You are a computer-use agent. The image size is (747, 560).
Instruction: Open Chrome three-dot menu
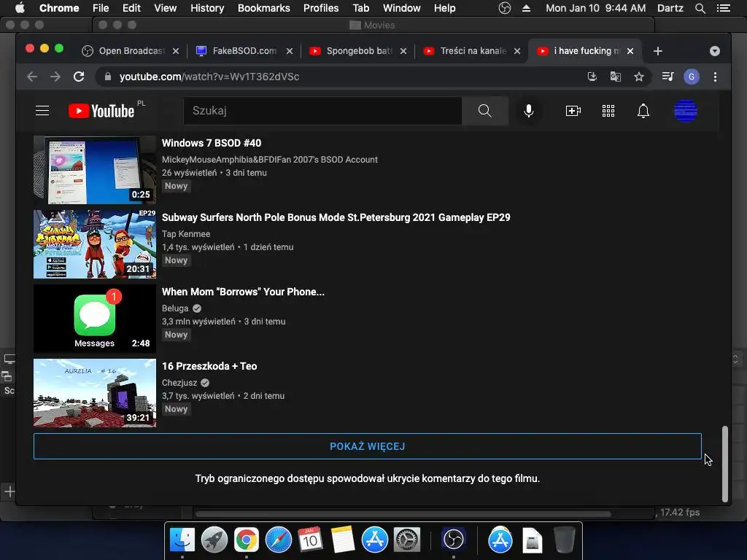[x=715, y=77]
